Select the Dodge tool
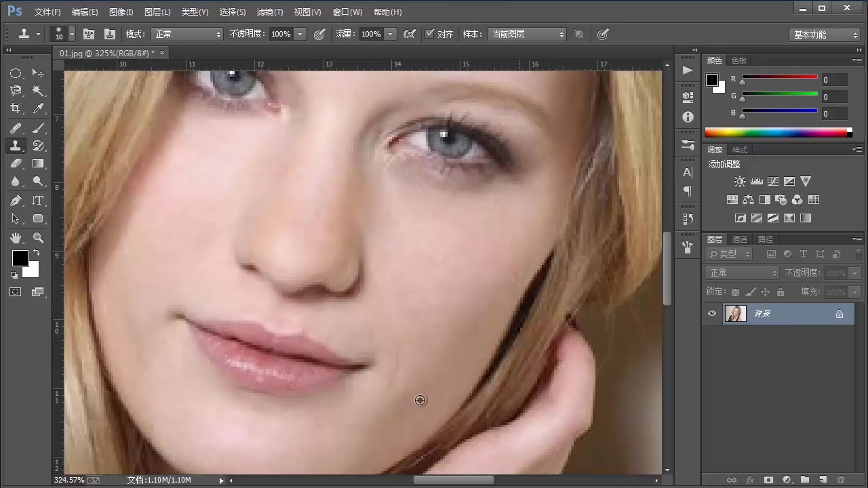 point(38,181)
